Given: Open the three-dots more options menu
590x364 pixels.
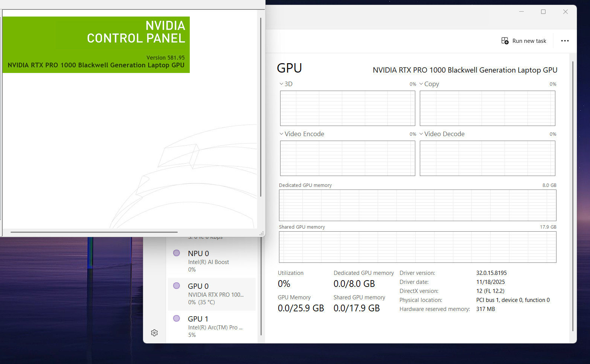Looking at the screenshot, I should 565,41.
